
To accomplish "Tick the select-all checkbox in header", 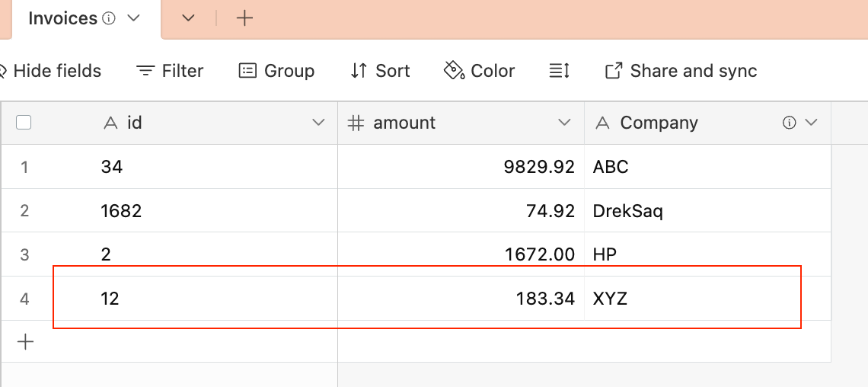I will (x=24, y=123).
